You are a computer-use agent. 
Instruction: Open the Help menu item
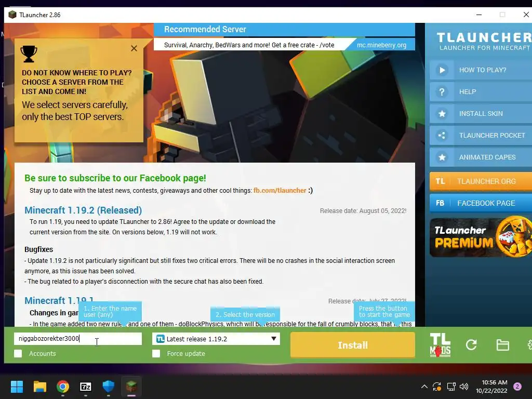pyautogui.click(x=481, y=92)
